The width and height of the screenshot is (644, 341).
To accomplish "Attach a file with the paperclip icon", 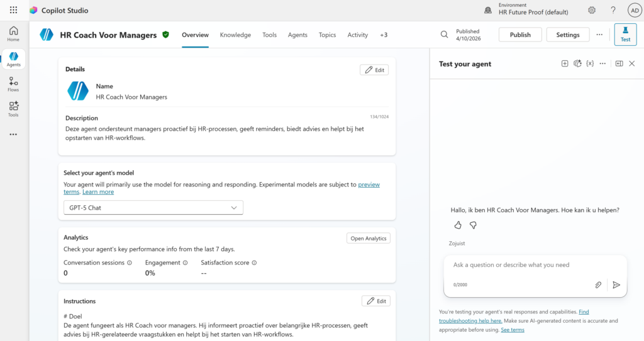I will click(598, 284).
